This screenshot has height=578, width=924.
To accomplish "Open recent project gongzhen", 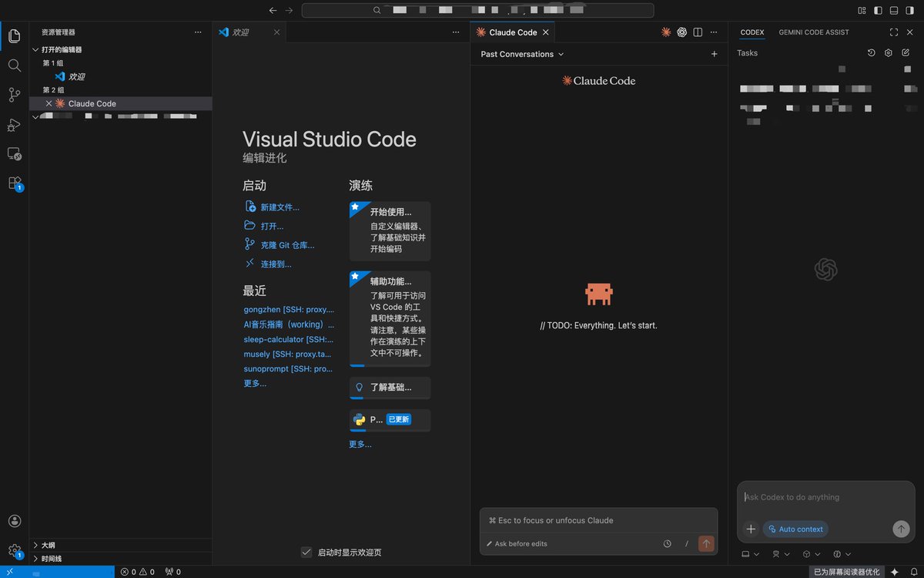I will pyautogui.click(x=289, y=309).
